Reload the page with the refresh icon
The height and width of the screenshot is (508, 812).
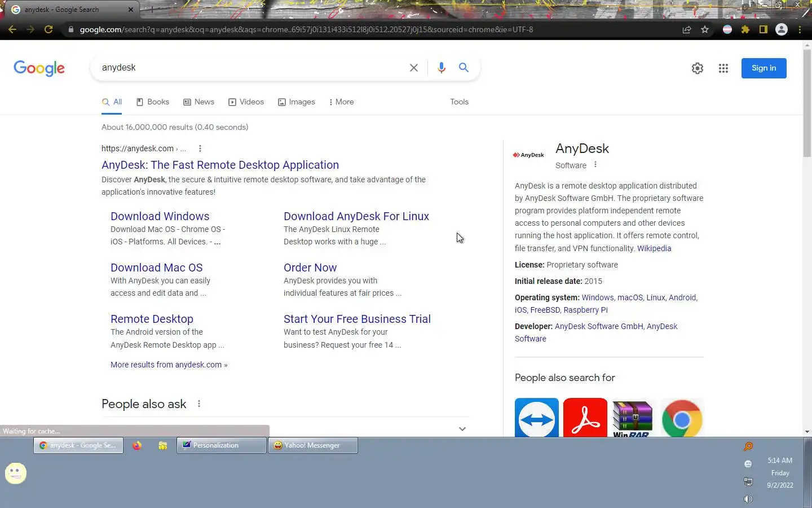click(x=48, y=29)
